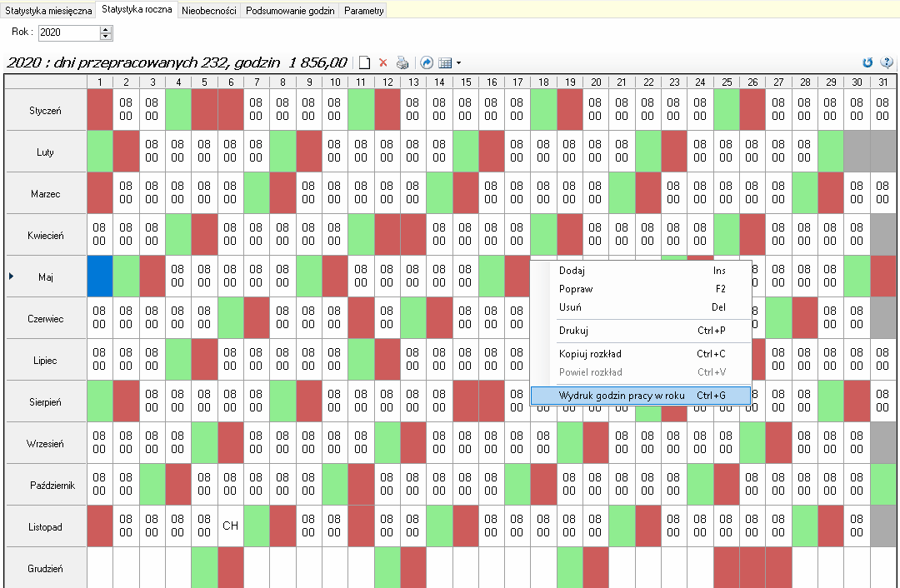Select the green Lipiec day 4 cell
900x588 pixels.
click(x=178, y=360)
